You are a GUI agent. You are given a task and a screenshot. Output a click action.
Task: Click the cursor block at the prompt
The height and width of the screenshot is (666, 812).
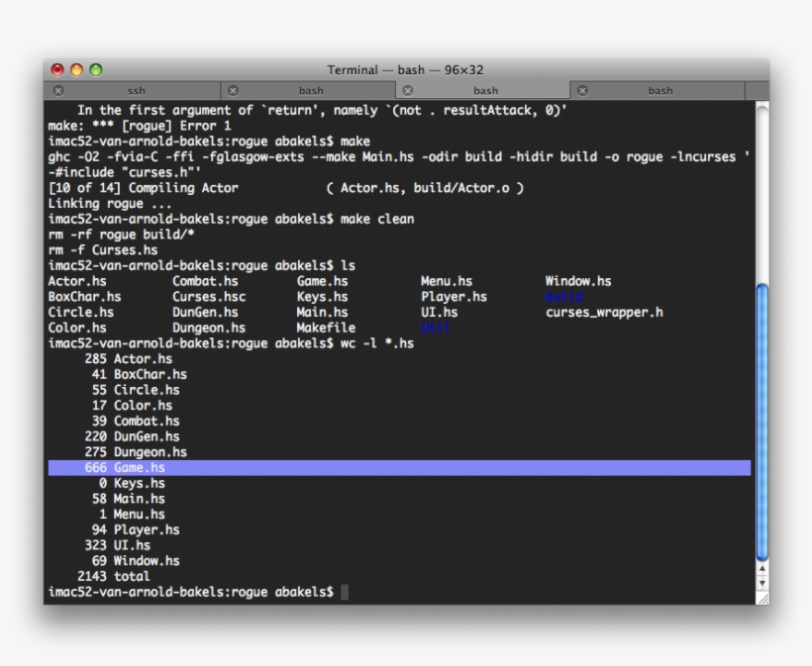[345, 592]
